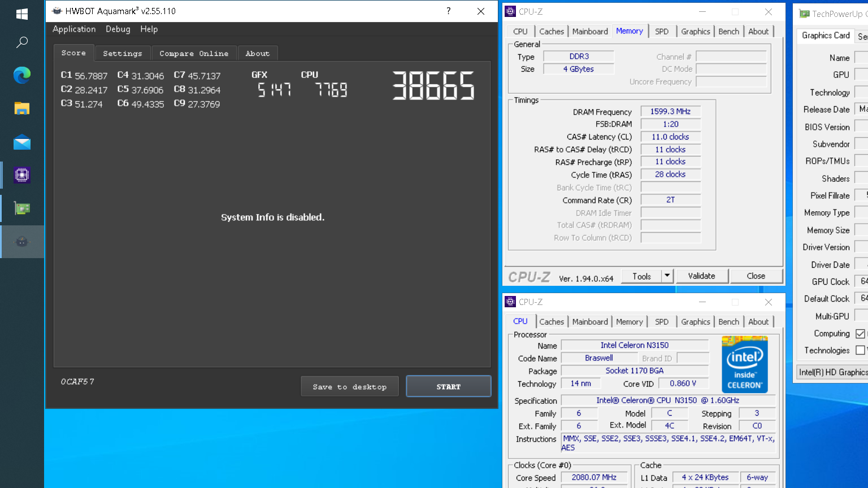Click the Aquamark title bar app icon
Screen dimensions: 868x488
[x=57, y=11]
